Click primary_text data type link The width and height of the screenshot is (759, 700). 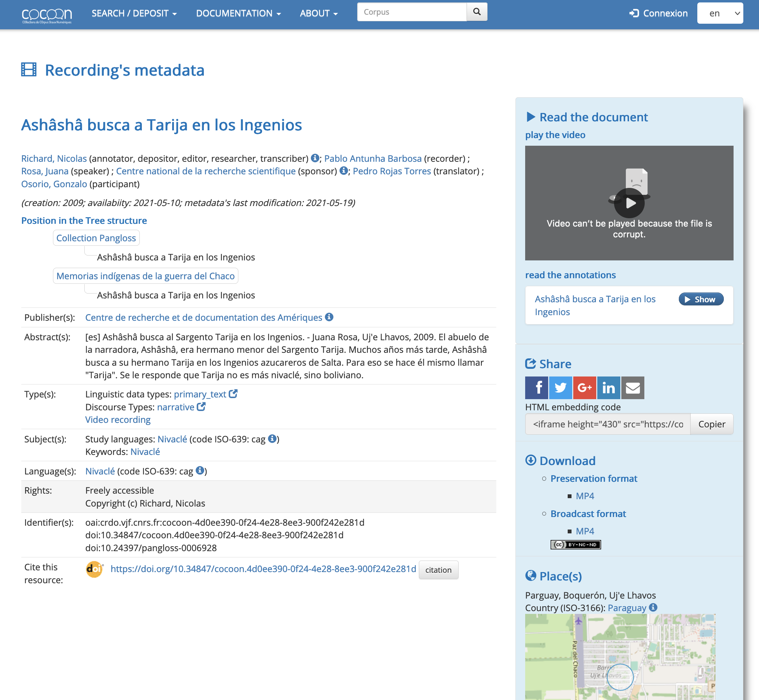click(200, 394)
